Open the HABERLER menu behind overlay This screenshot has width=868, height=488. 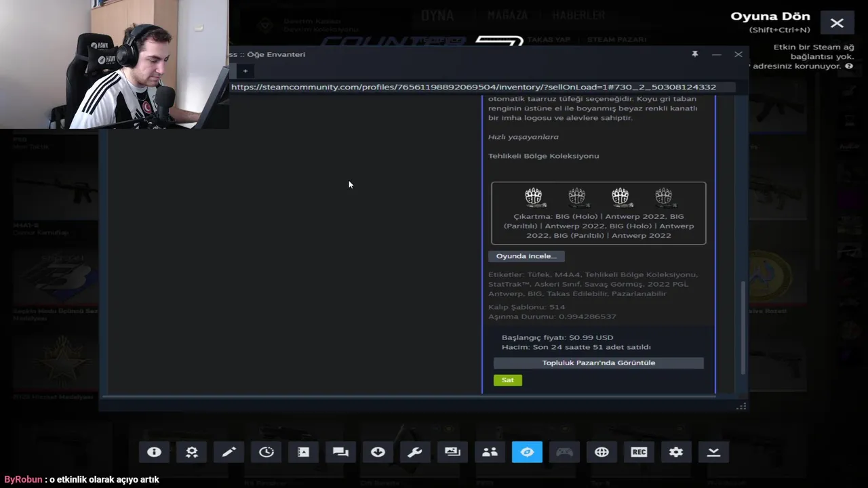coord(578,15)
